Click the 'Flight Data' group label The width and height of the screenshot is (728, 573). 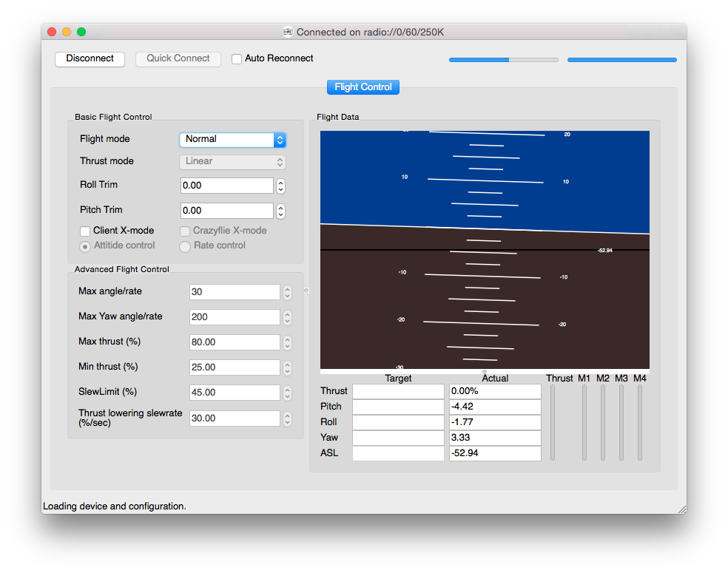(337, 117)
